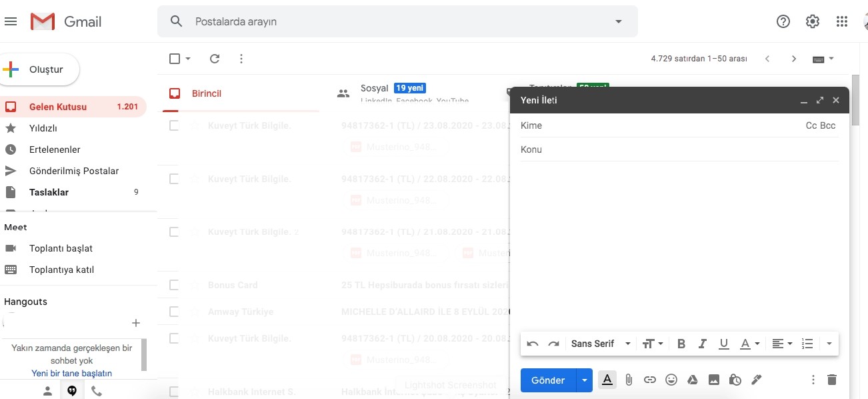868x399 pixels.
Task: Insert files using Google Drive icon
Action: coord(693,380)
